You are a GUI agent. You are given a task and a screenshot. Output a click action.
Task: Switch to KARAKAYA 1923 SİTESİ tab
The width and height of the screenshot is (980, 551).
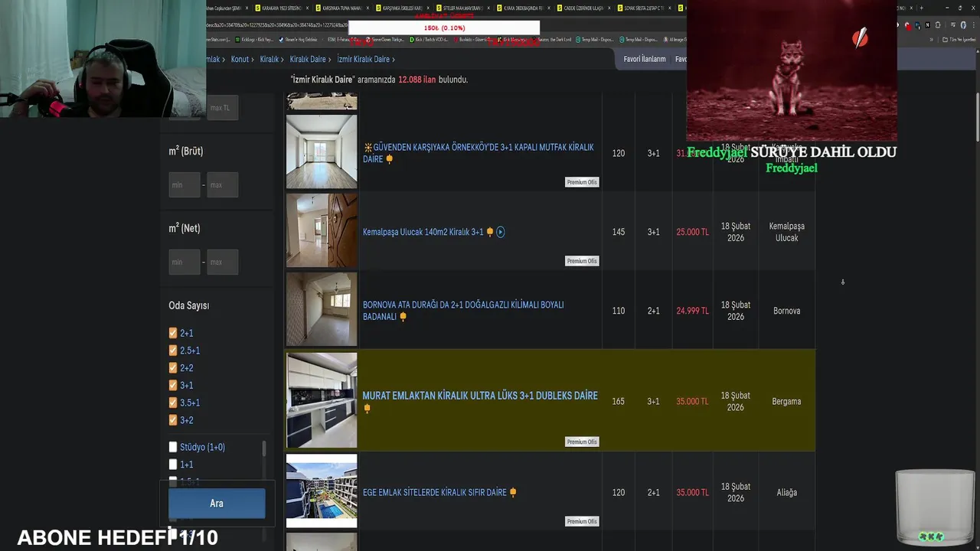pos(282,8)
